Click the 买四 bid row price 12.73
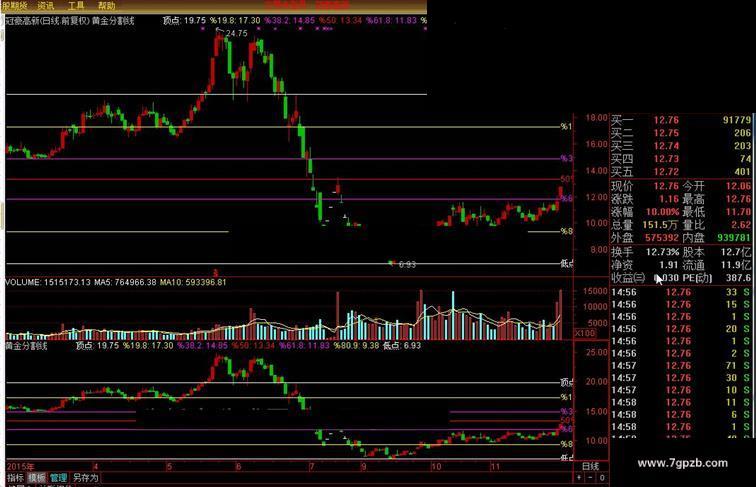This screenshot has height=487, width=756. click(666, 159)
